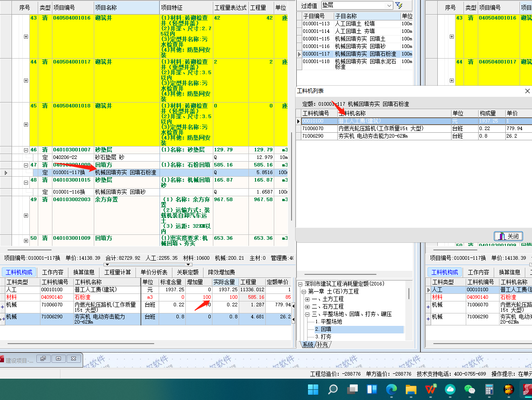Restore the minimized 建设项目 child window

click(x=43, y=358)
